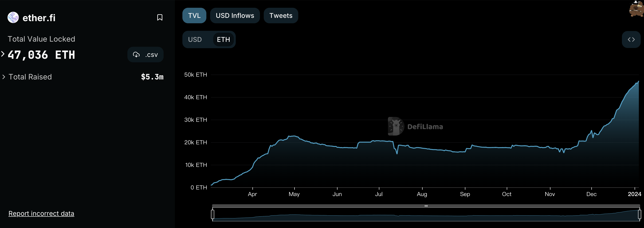Open the user avatar in top corner
Screen dimensions: 644x228
coord(636,9)
